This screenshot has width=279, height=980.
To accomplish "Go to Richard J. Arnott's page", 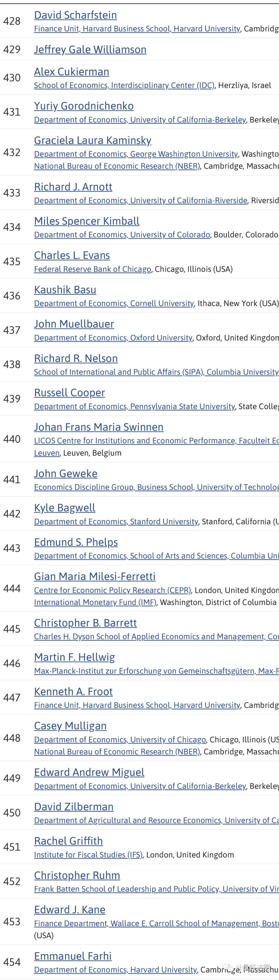I will [73, 187].
